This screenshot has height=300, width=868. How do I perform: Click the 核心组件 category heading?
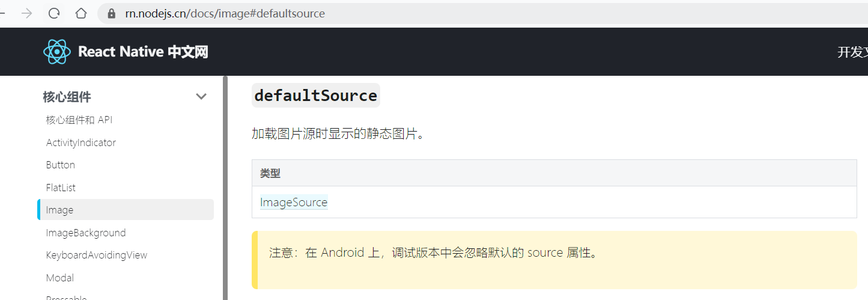tap(67, 97)
